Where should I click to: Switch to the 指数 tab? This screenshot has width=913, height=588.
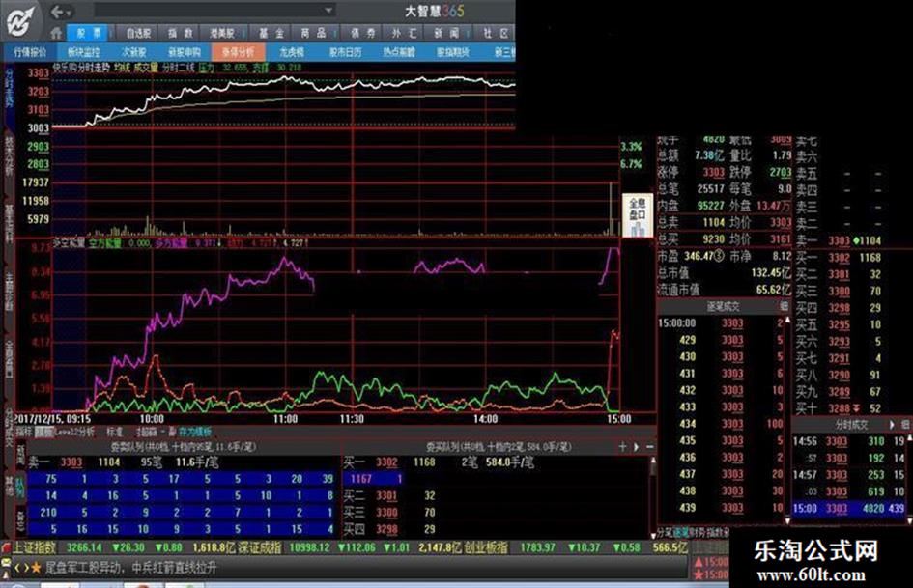[181, 33]
